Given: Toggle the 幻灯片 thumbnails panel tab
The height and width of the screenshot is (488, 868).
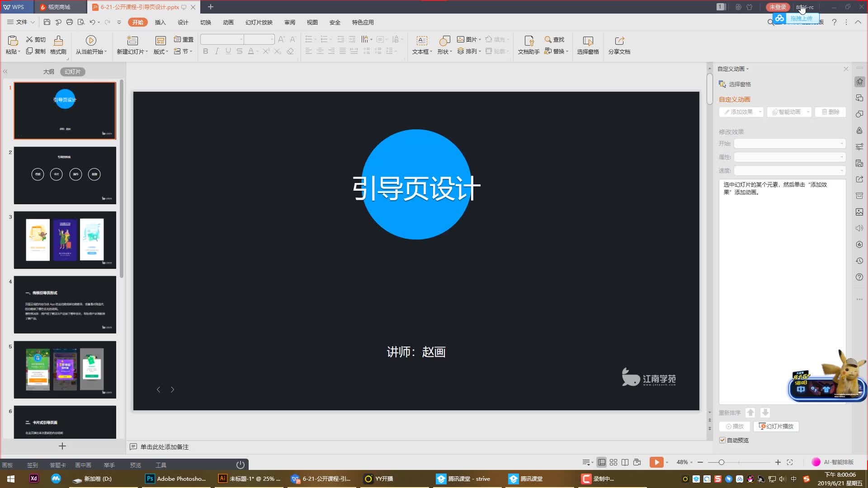Looking at the screenshot, I should click(x=72, y=72).
